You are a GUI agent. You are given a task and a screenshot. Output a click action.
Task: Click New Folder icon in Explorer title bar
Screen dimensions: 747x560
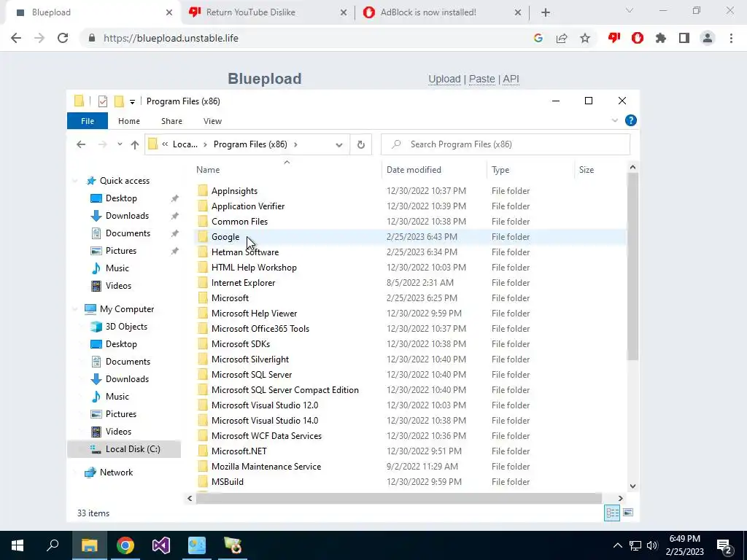(119, 101)
